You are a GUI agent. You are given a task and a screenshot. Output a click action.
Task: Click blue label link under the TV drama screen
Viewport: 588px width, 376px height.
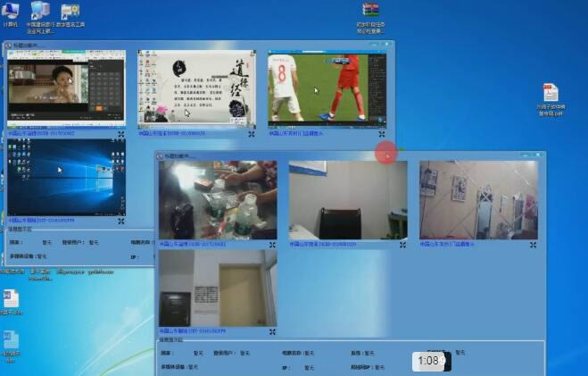pyautogui.click(x=41, y=134)
